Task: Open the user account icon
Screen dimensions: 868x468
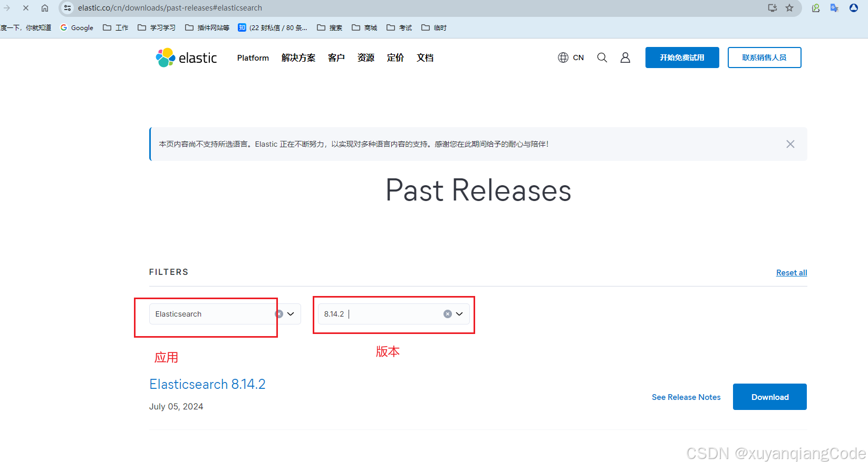Action: (x=625, y=58)
